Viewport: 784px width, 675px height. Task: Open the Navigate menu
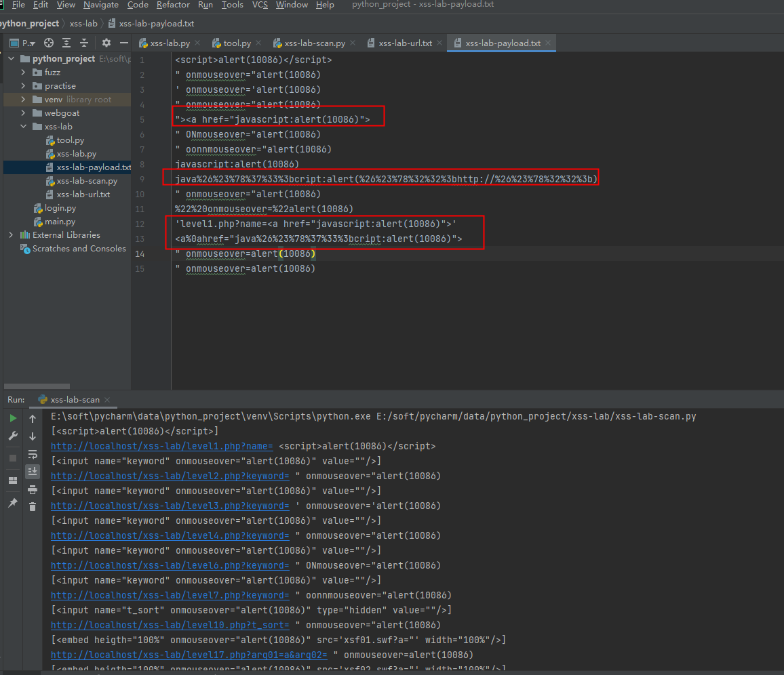point(101,5)
